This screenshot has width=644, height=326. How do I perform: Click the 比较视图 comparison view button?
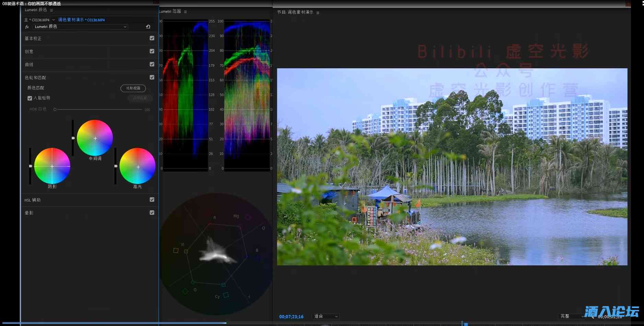click(x=133, y=88)
